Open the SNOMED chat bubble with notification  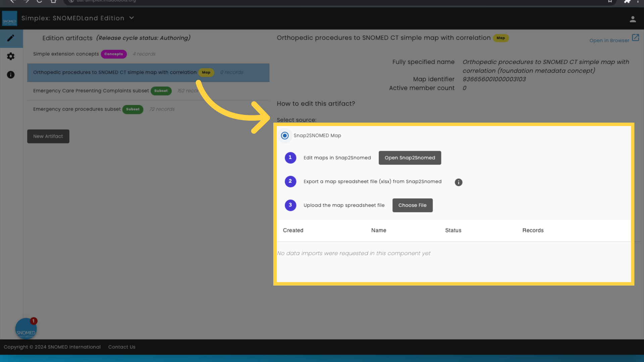click(26, 328)
